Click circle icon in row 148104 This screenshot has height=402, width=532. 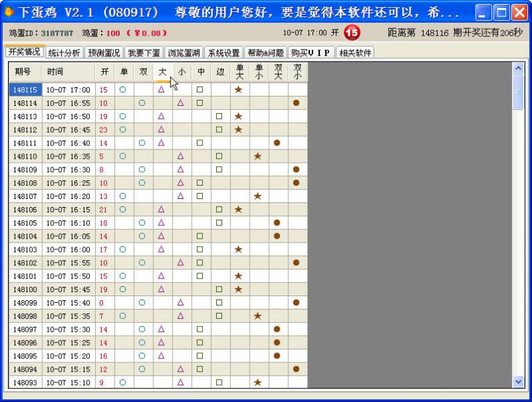click(x=142, y=236)
